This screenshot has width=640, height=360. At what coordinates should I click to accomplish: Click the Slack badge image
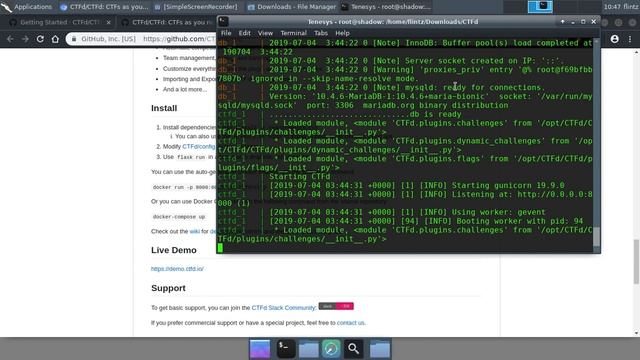(336, 306)
